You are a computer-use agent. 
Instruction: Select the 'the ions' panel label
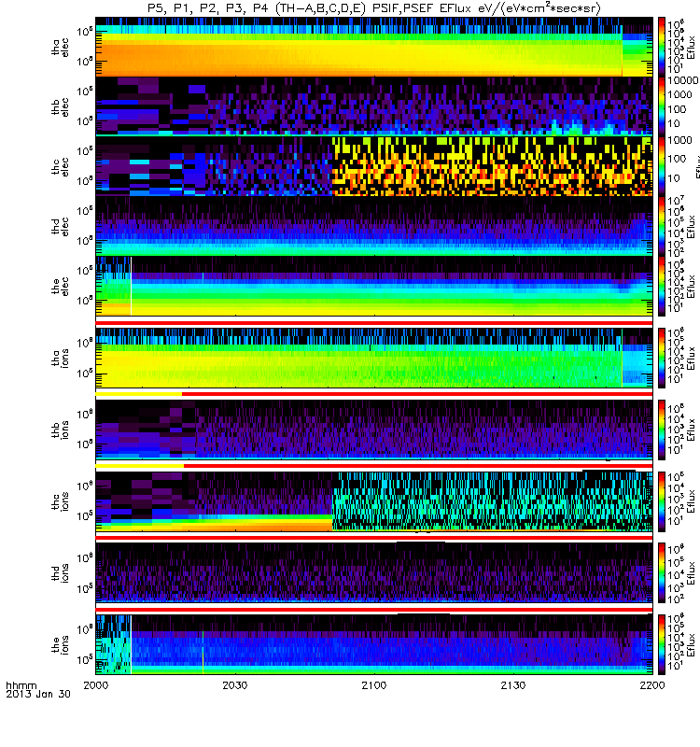[60, 644]
